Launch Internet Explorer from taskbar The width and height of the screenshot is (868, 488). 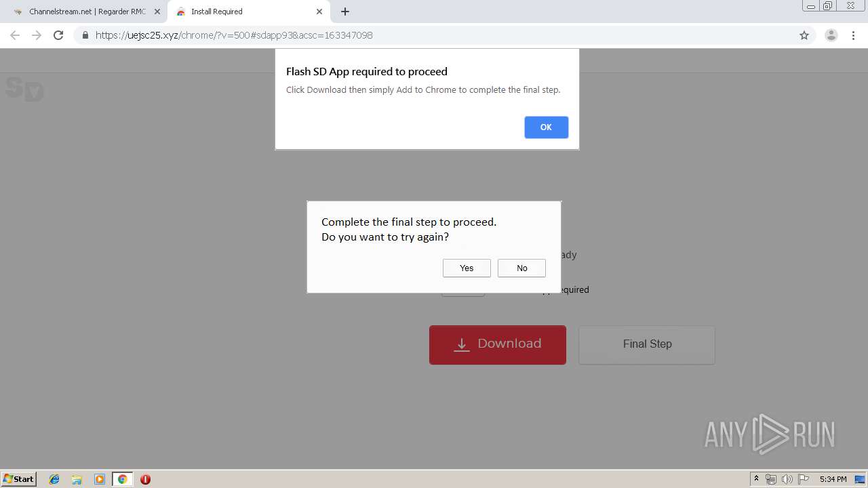click(54, 479)
